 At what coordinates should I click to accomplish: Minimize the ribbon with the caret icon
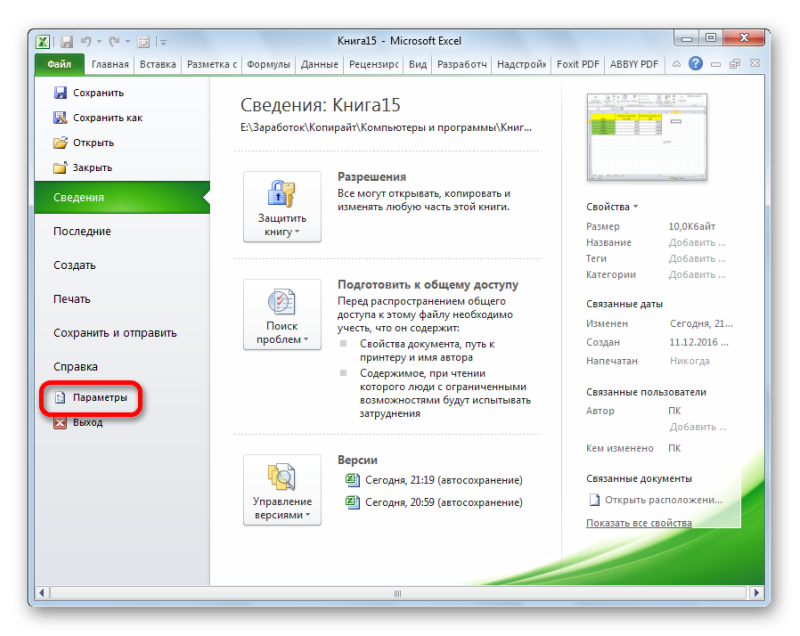click(x=677, y=64)
